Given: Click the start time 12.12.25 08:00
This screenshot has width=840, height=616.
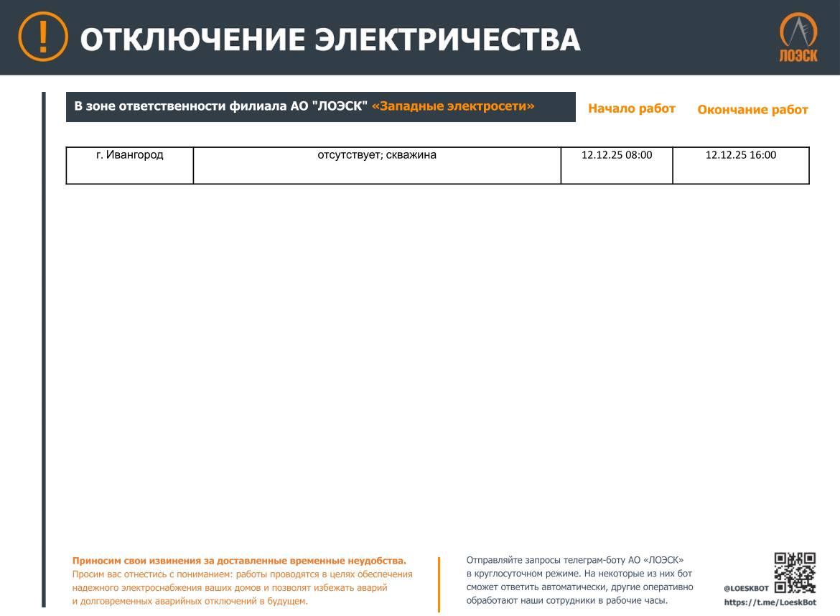Looking at the screenshot, I should [617, 155].
